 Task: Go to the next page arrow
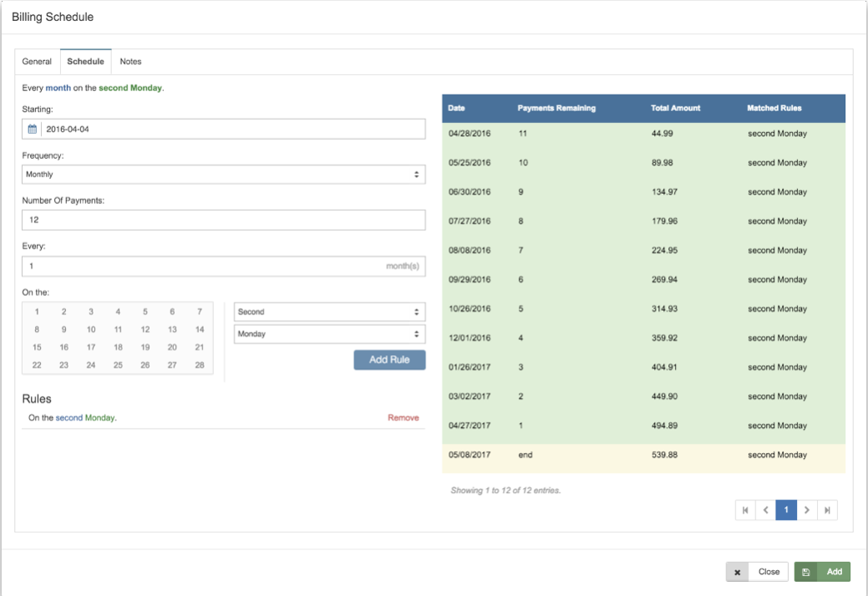pyautogui.click(x=807, y=510)
